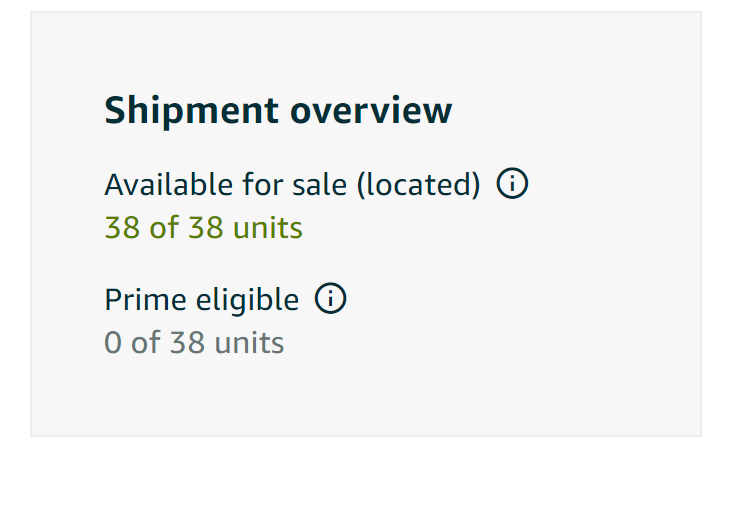This screenshot has width=731, height=515.
Task: Click the Prime eligible label
Action: [x=201, y=300]
